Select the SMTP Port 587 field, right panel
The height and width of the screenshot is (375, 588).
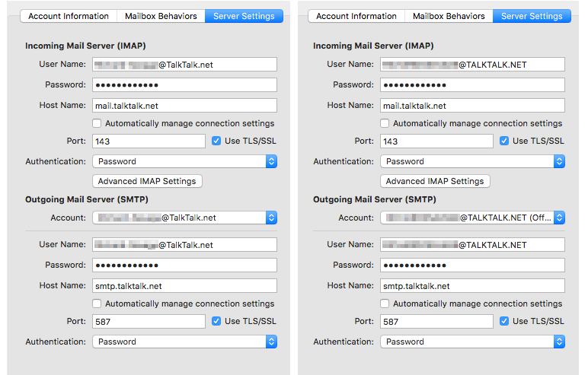coord(436,322)
